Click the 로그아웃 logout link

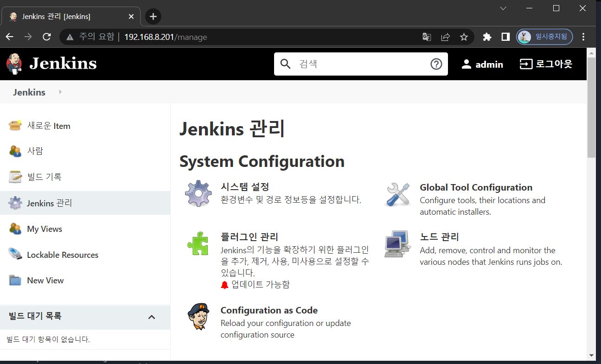554,64
